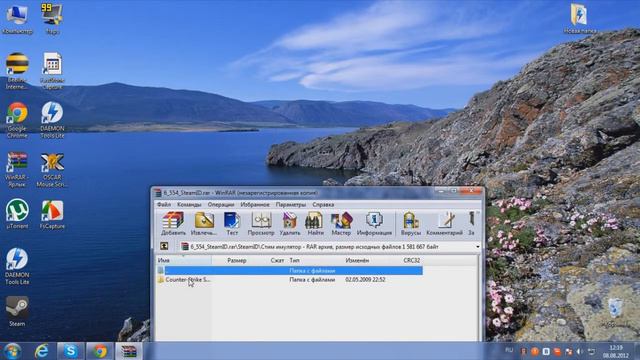640x360 pixels.
Task: Click the RU language indicator
Action: point(509,350)
